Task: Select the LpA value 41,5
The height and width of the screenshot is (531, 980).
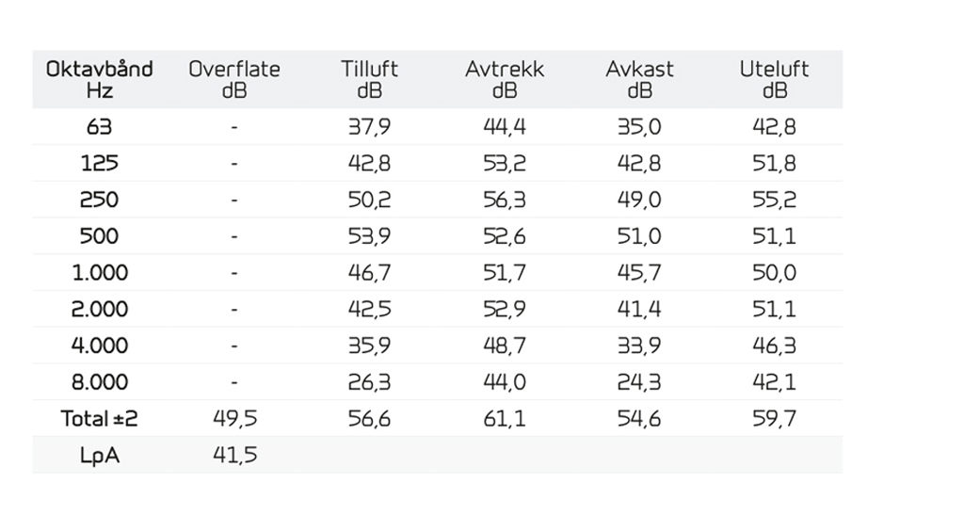Action: (x=235, y=455)
